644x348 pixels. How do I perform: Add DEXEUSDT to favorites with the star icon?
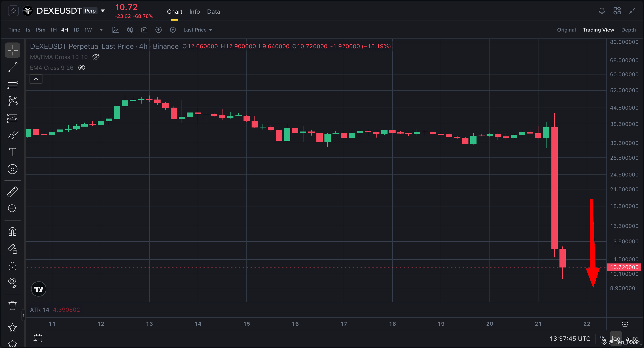[13, 11]
